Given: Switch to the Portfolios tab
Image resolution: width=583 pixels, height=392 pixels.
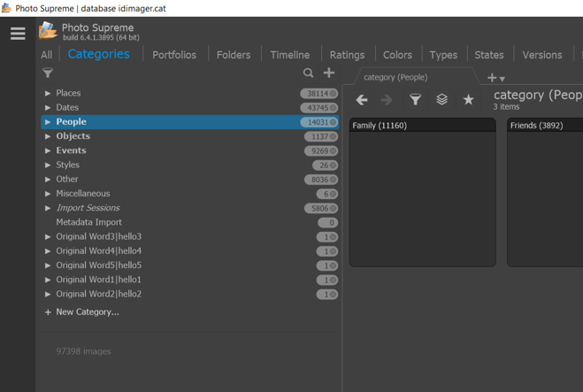Looking at the screenshot, I should (x=174, y=55).
